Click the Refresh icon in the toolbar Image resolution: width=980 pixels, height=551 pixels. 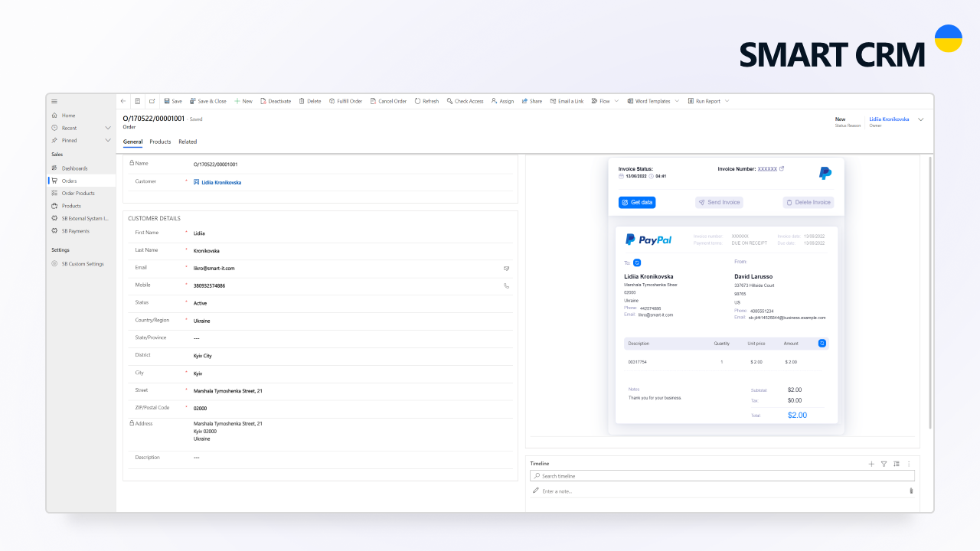[x=416, y=100]
